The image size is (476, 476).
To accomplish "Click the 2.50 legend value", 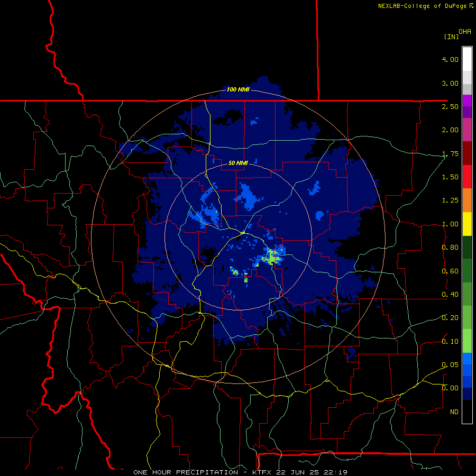I will pyautogui.click(x=450, y=106).
